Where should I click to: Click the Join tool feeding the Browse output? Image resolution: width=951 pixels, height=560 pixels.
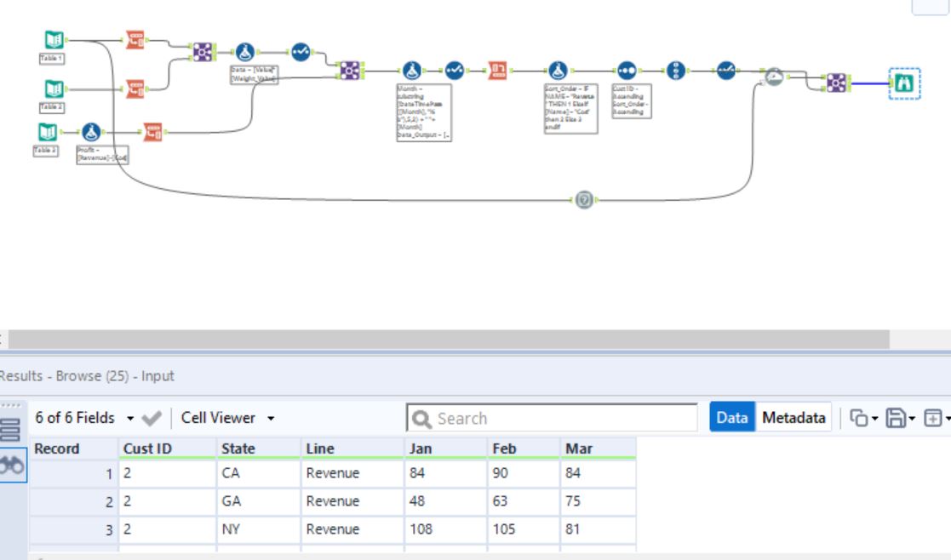tap(835, 82)
